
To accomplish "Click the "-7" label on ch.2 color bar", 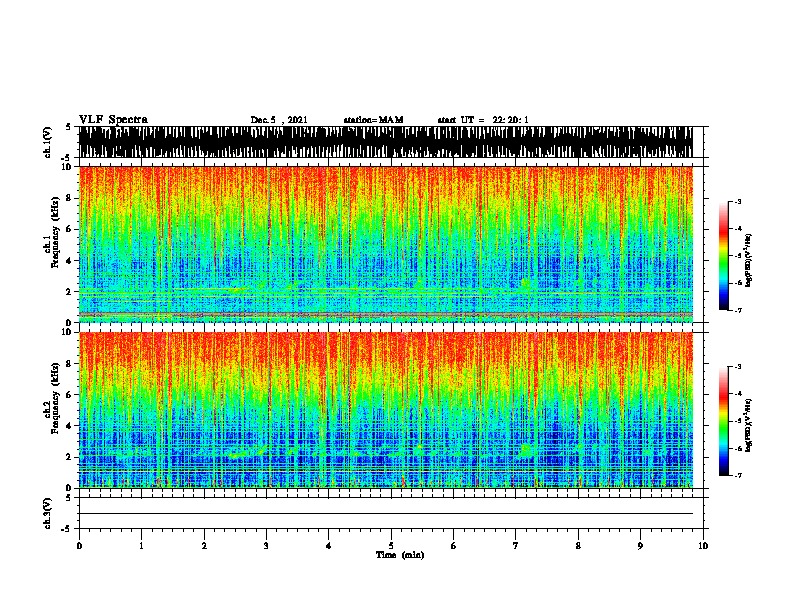I will pos(737,475).
